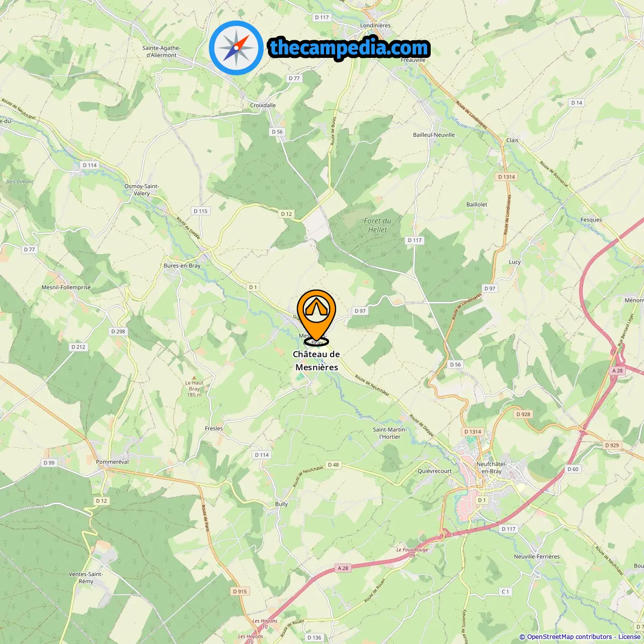Click the orange campsite map pin

pos(316,317)
